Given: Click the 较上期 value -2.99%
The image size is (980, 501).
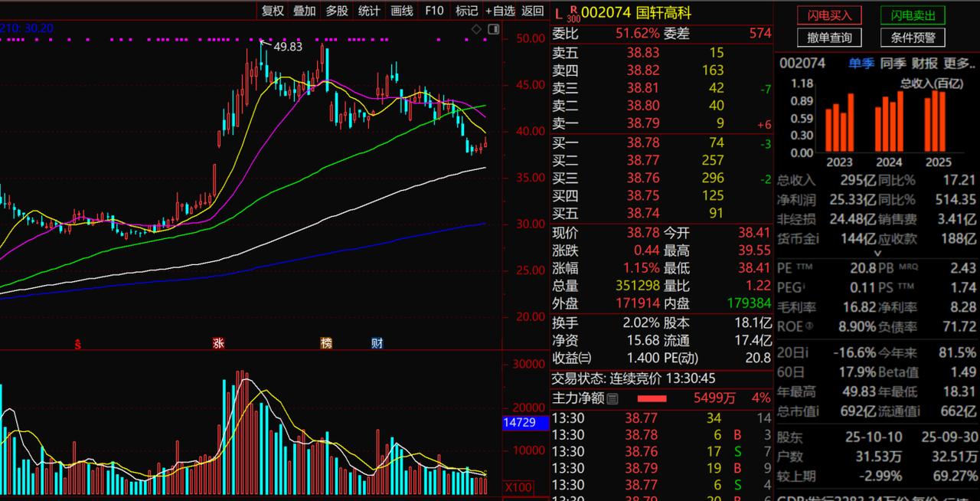Looking at the screenshot, I should click(x=880, y=476).
